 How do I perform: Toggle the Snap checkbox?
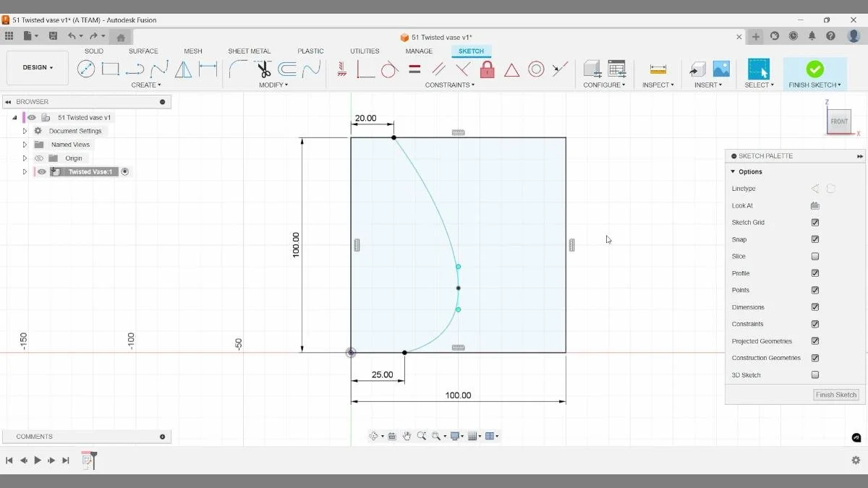point(815,239)
